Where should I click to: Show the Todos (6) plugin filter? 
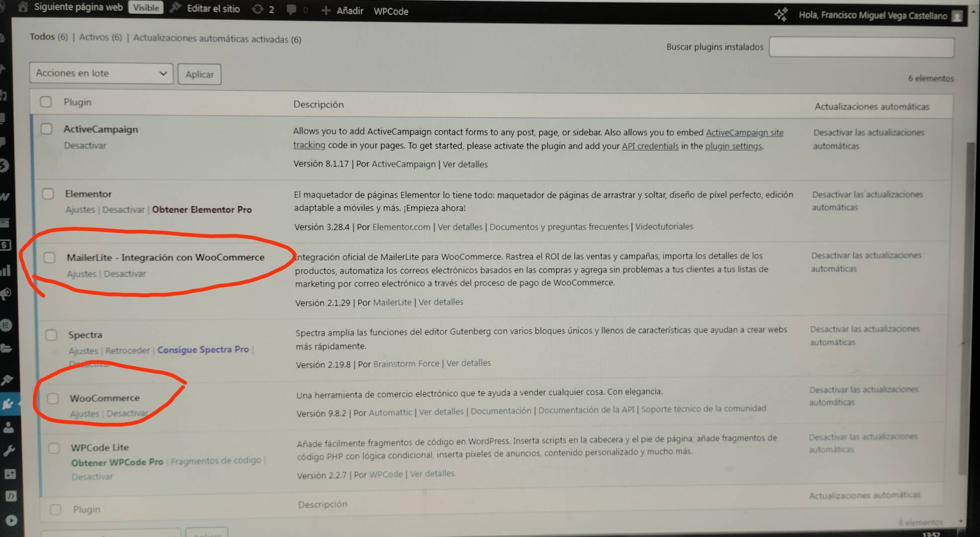(x=48, y=37)
